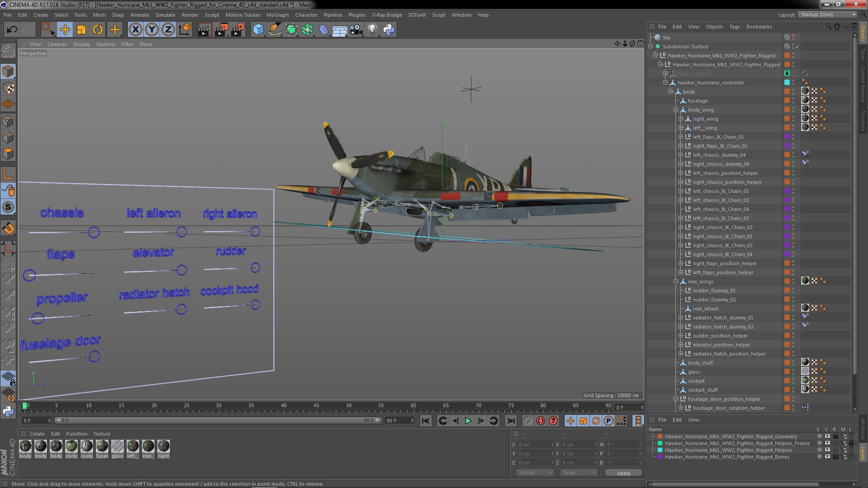Click the Undo arrow icon

tap(12, 30)
